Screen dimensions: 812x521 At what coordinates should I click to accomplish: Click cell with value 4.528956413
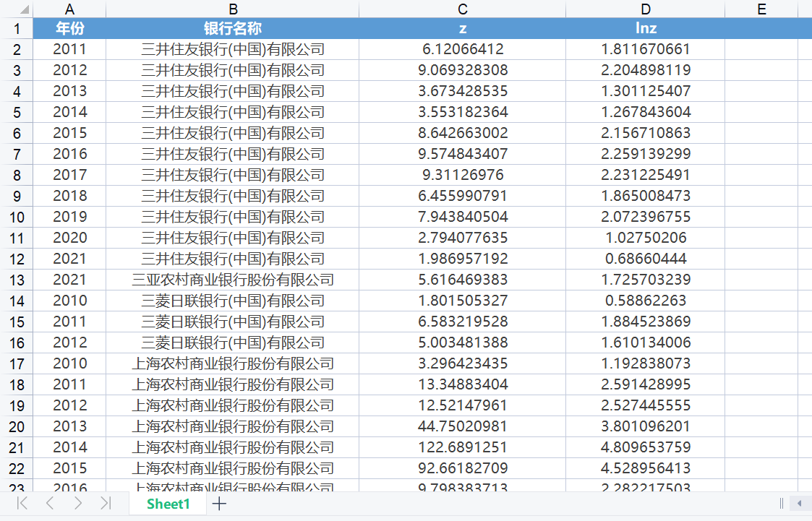click(x=645, y=468)
